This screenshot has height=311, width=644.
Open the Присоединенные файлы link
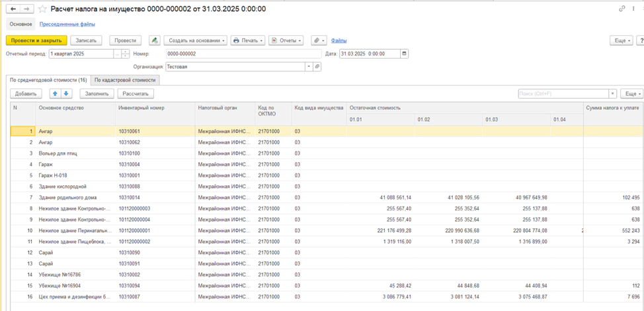click(x=67, y=24)
